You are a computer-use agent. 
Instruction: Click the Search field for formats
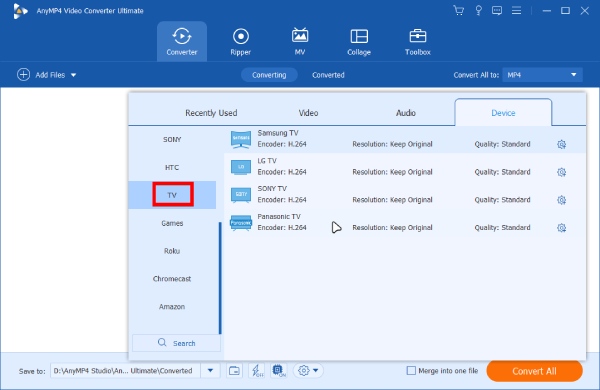point(176,343)
